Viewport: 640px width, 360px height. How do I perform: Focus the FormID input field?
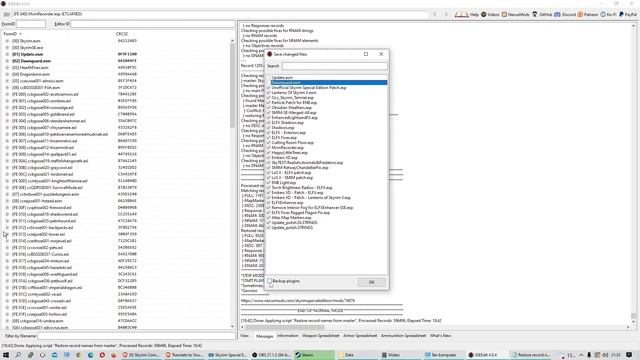[x=31, y=24]
